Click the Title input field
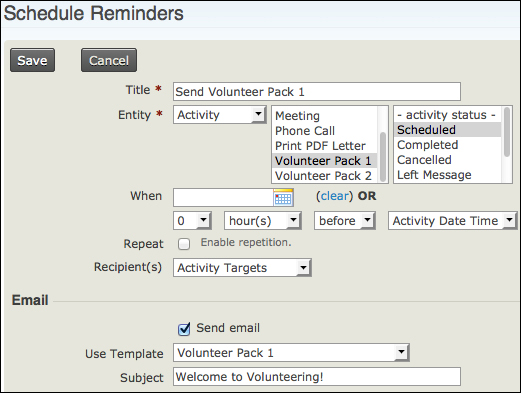 coord(317,92)
